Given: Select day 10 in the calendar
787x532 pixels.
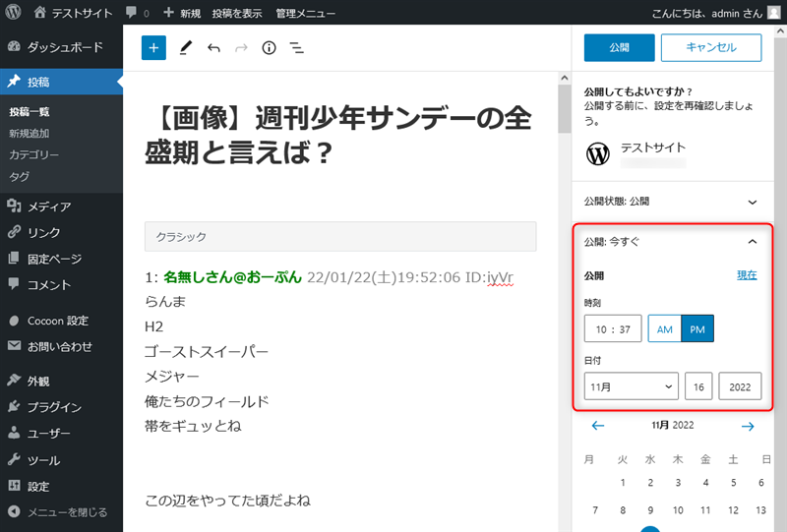Looking at the screenshot, I should pyautogui.click(x=678, y=510).
